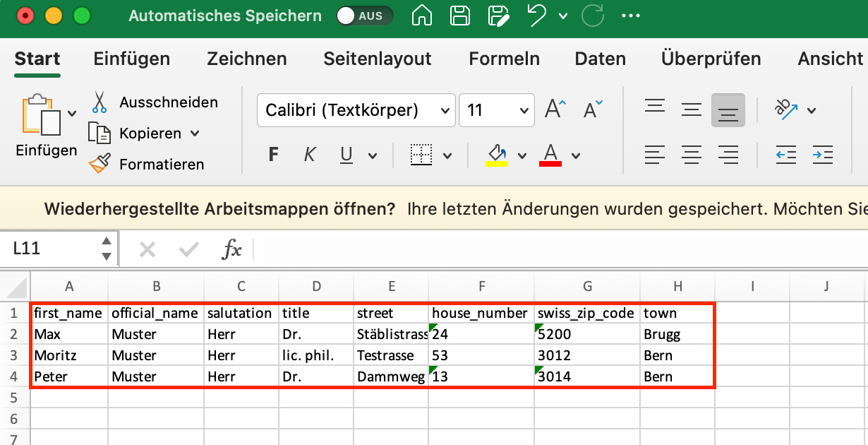868x445 pixels.
Task: Click the Undo arrow icon
Action: [538, 16]
